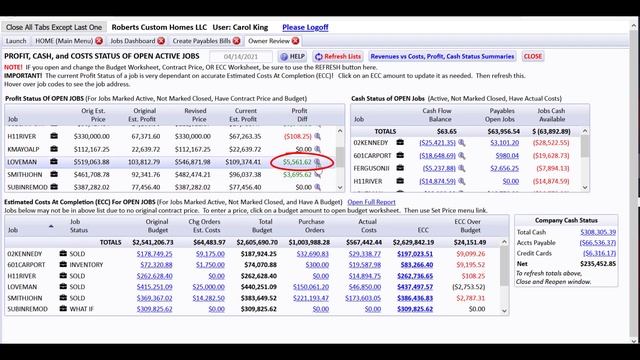Click magnifier beside FERGUSONII cash flow balance
Image resolution: width=640 pixels, height=360 pixels.
click(x=462, y=168)
